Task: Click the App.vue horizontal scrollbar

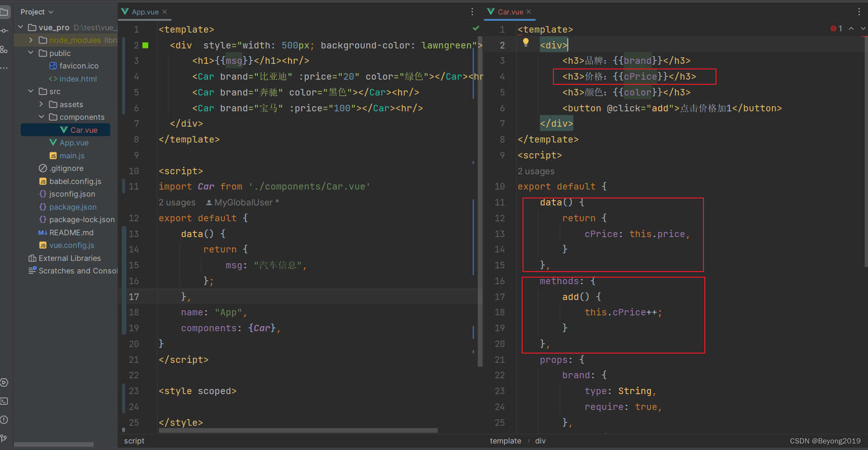Action: (298, 430)
